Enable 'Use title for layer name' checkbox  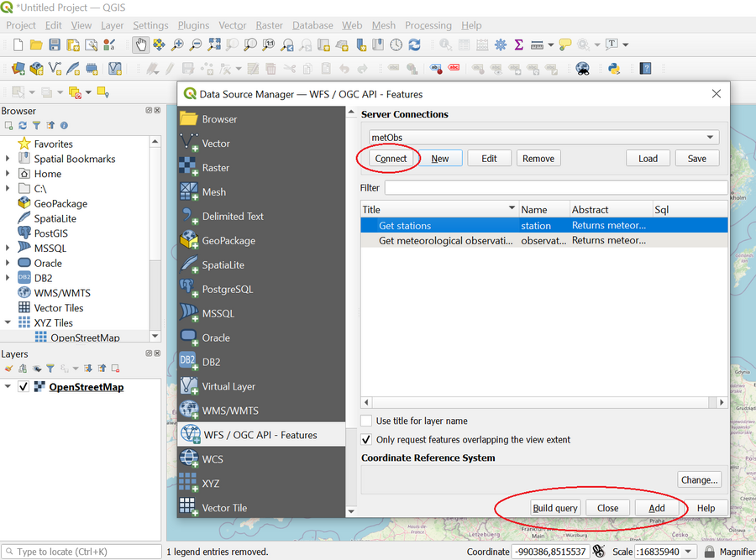click(x=366, y=421)
